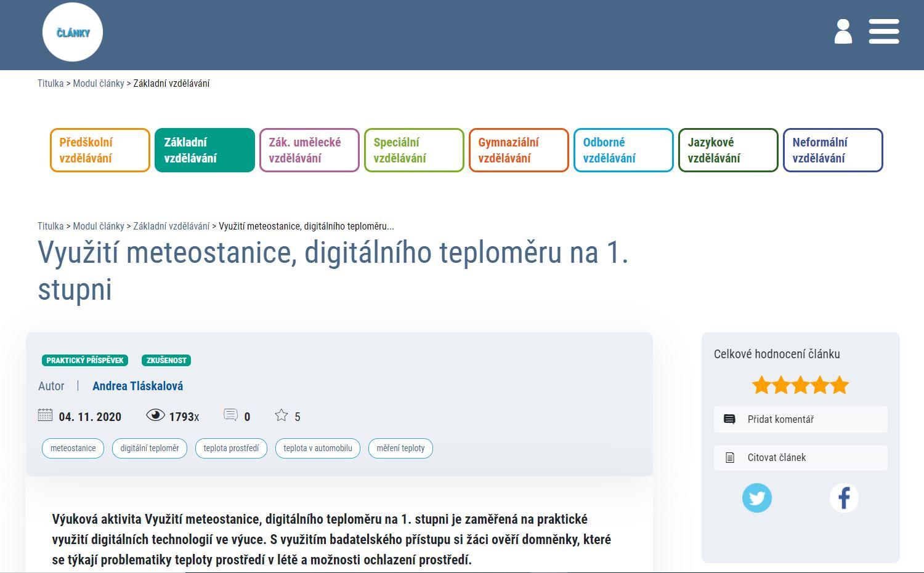Select the Odborné vzdělávání tab
Viewport: 924px width, 573px height.
coord(623,150)
